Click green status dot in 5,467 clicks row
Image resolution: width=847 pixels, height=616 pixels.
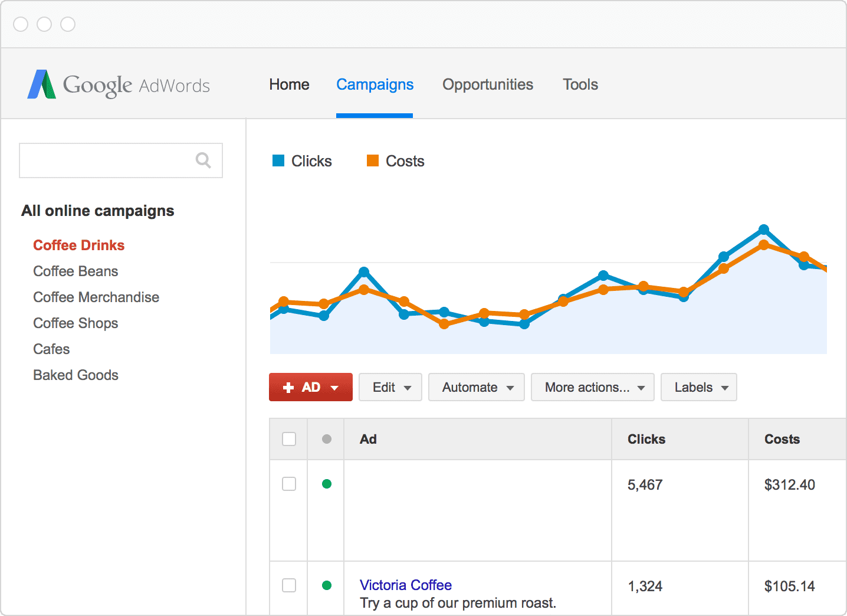(327, 484)
